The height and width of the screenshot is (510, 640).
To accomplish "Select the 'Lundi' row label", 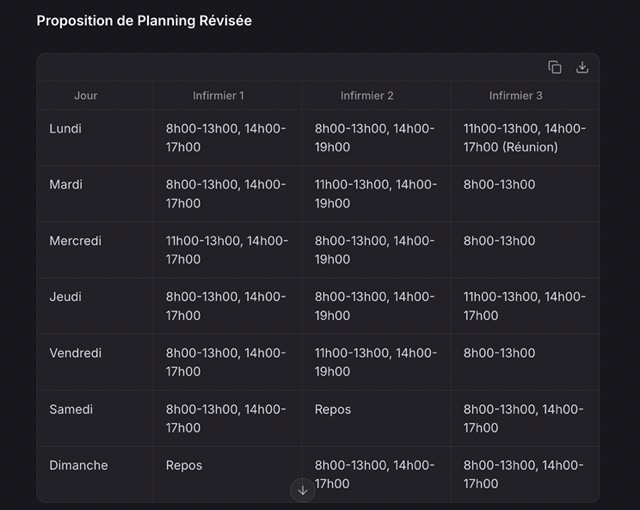I will tap(66, 129).
